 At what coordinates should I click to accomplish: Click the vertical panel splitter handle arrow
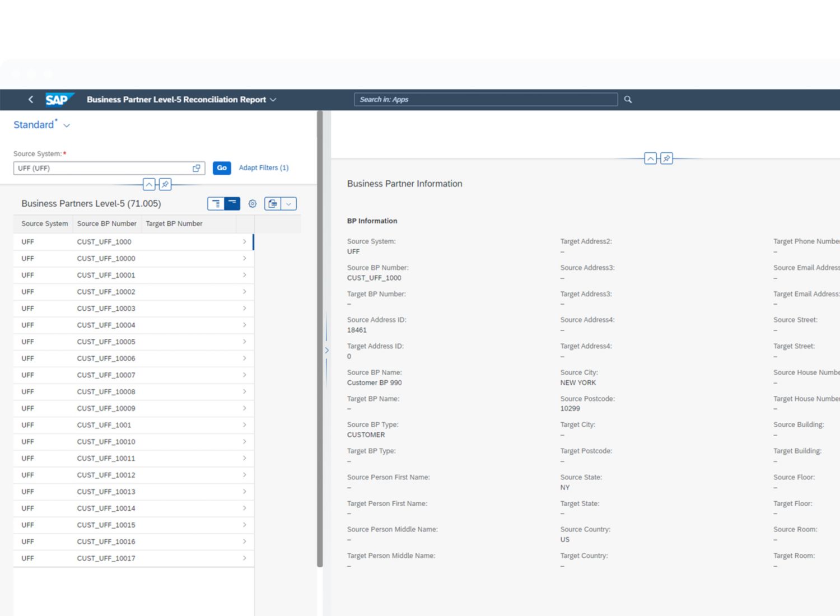coord(327,351)
